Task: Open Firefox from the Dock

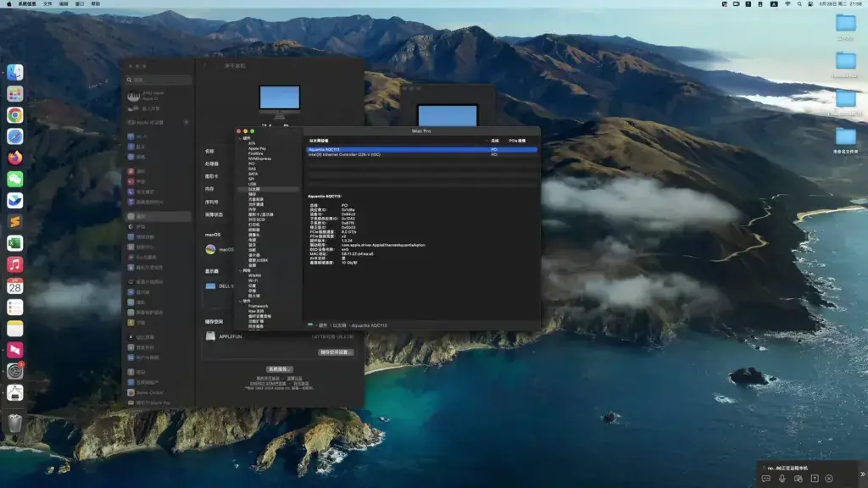Action: click(x=15, y=158)
